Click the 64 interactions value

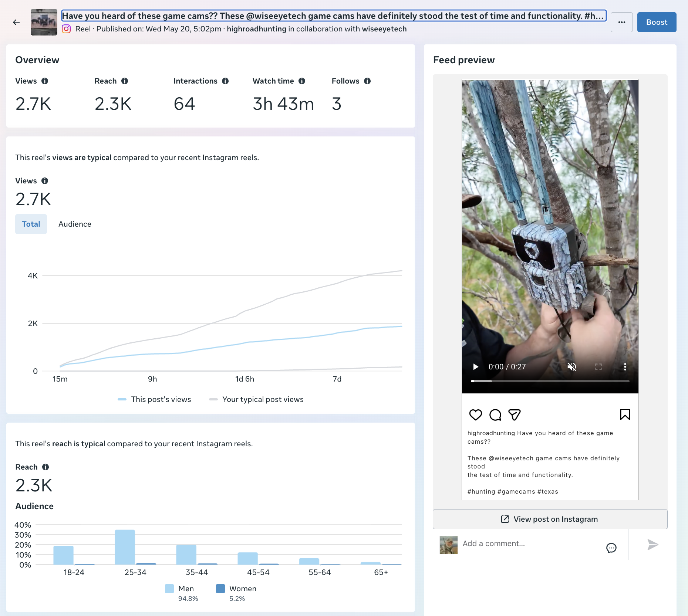point(184,104)
